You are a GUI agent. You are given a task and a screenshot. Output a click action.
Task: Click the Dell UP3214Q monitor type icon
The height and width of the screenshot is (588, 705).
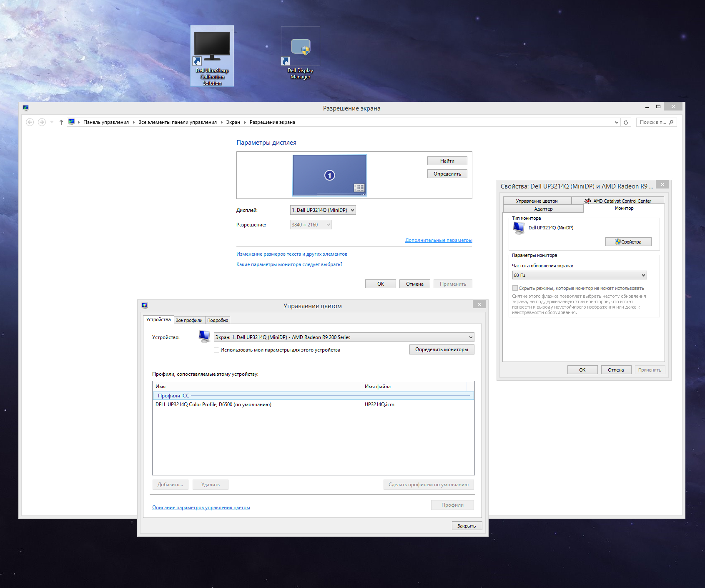tap(519, 228)
